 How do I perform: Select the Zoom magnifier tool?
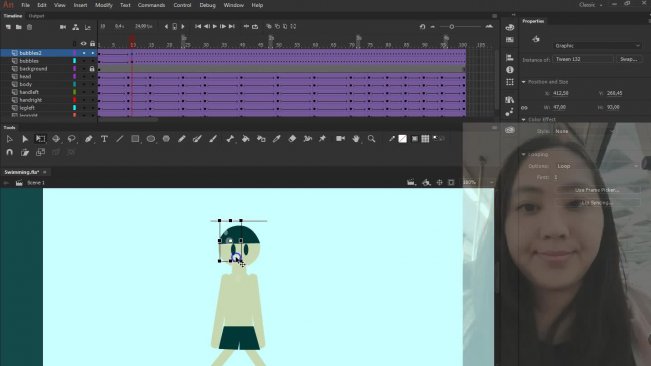pos(372,139)
